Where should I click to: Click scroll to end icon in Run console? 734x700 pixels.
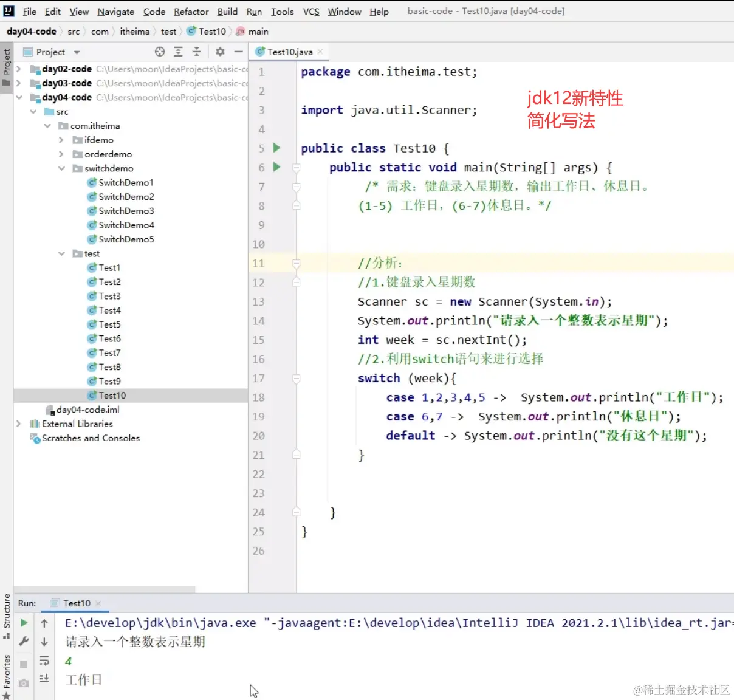(x=44, y=679)
